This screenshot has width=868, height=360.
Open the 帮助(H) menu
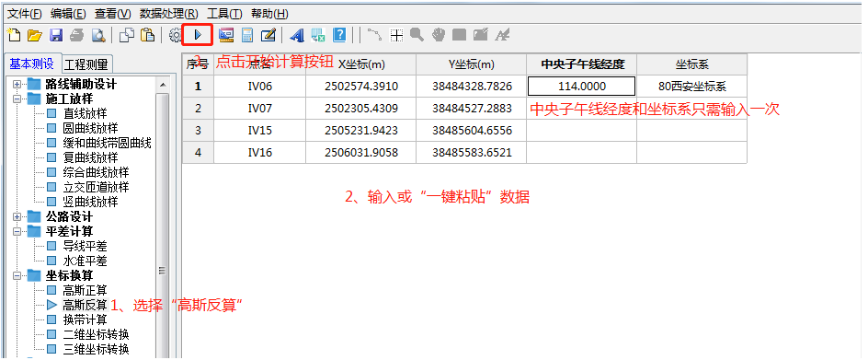269,14
